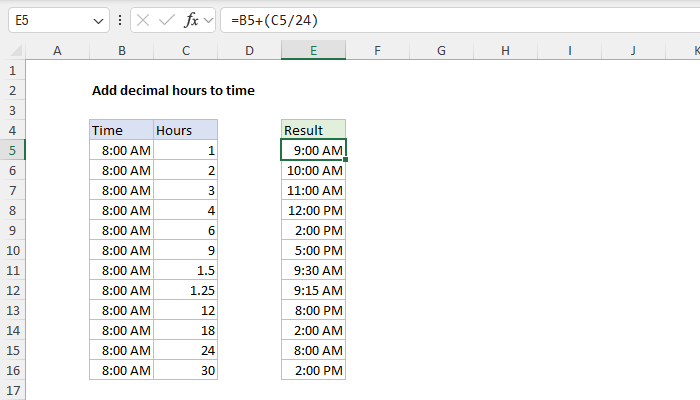
Task: Select the result cell 9:30 AM
Action: click(x=313, y=271)
